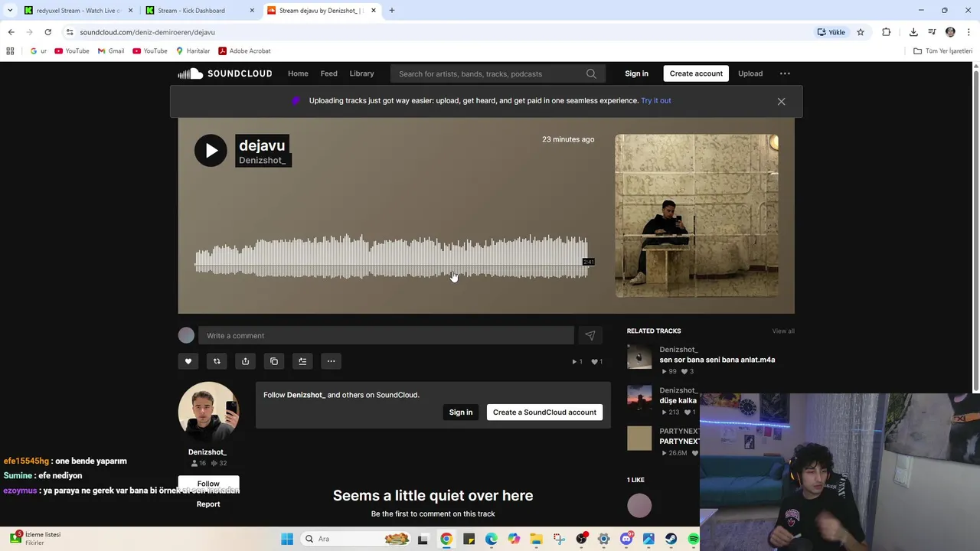Open Spotify from the taskbar

(694, 539)
